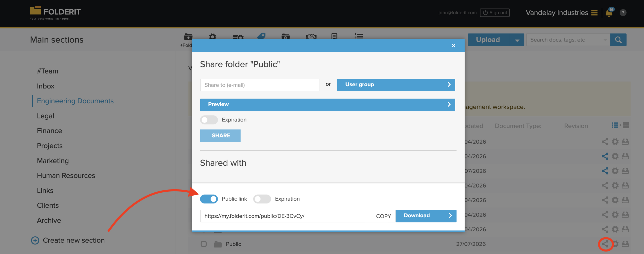Open the Archive section

pos(49,220)
